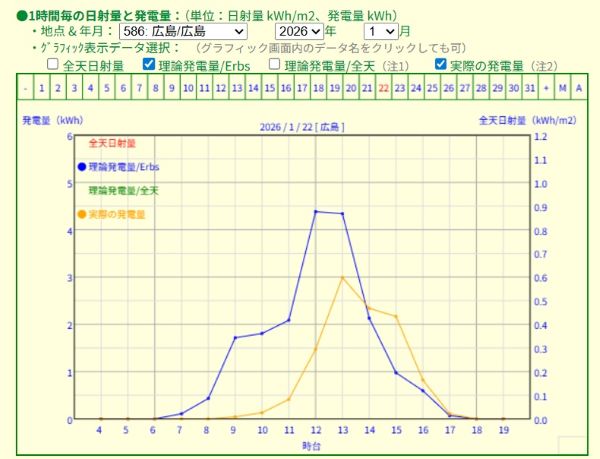The width and height of the screenshot is (600, 459).
Task: Click the 理論発電量/全天 legend label in graph
Action: (122, 190)
